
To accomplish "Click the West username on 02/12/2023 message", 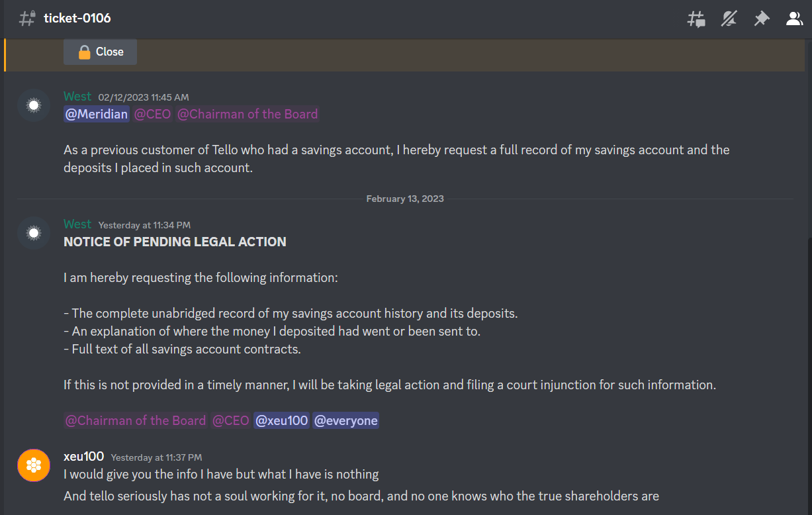I will (x=77, y=97).
